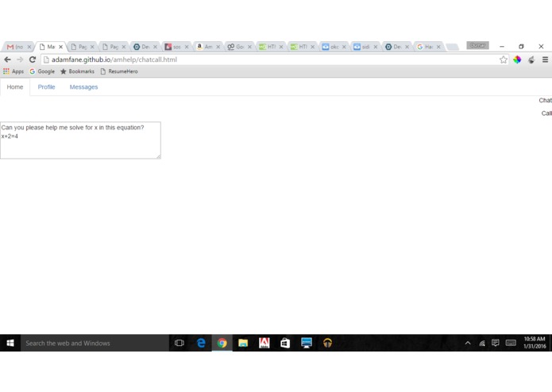Click the 'Search the web and Windows' box
This screenshot has height=392, width=552.
pos(95,343)
